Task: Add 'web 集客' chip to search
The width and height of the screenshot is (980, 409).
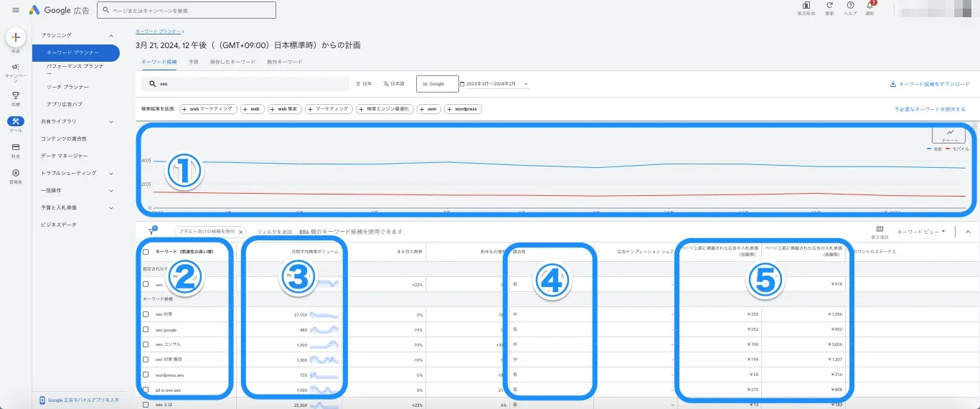Action: (284, 109)
